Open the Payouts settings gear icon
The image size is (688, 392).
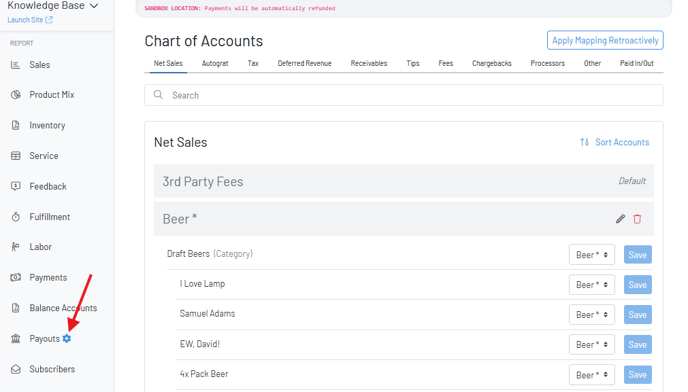[x=66, y=338]
